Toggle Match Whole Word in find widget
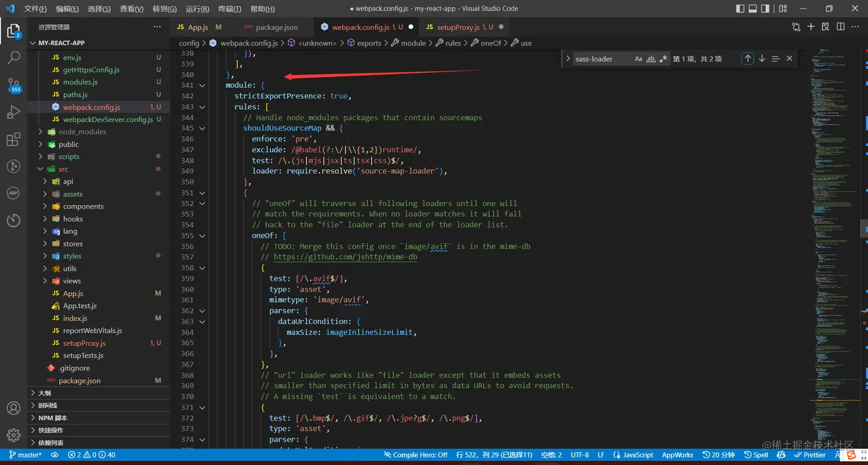 (x=651, y=59)
